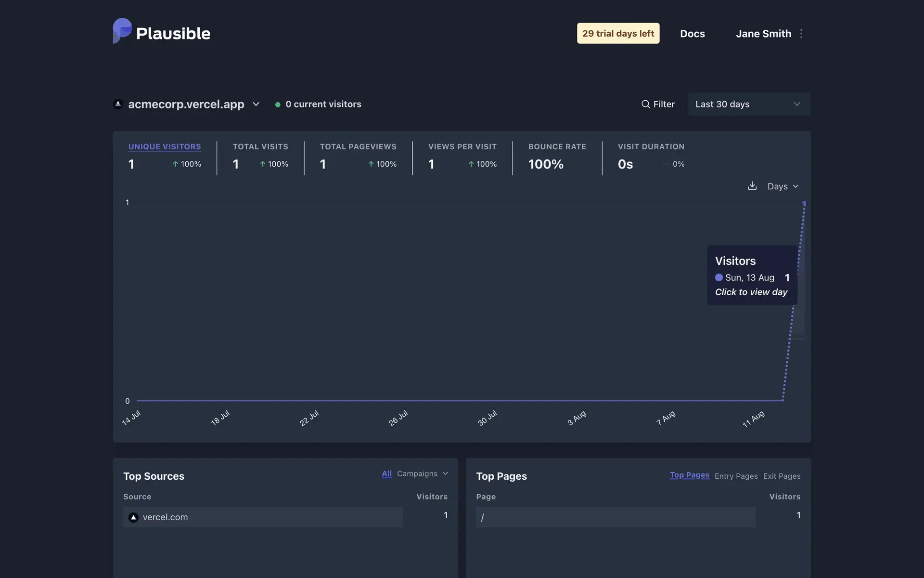Viewport: 924px width, 578px height.
Task: Switch to the Exit Pages tab
Action: [x=782, y=476]
